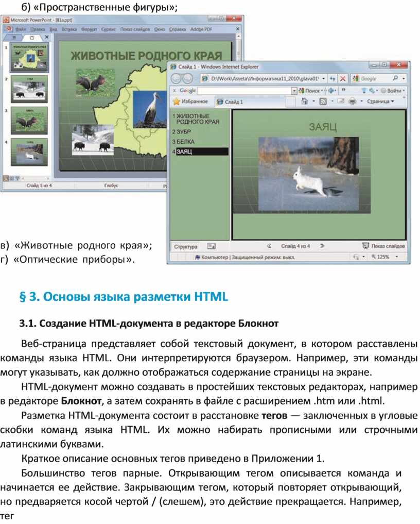Open the Сервис menu in PowerPoint
Screen dimensions: 420x524
tap(109, 29)
